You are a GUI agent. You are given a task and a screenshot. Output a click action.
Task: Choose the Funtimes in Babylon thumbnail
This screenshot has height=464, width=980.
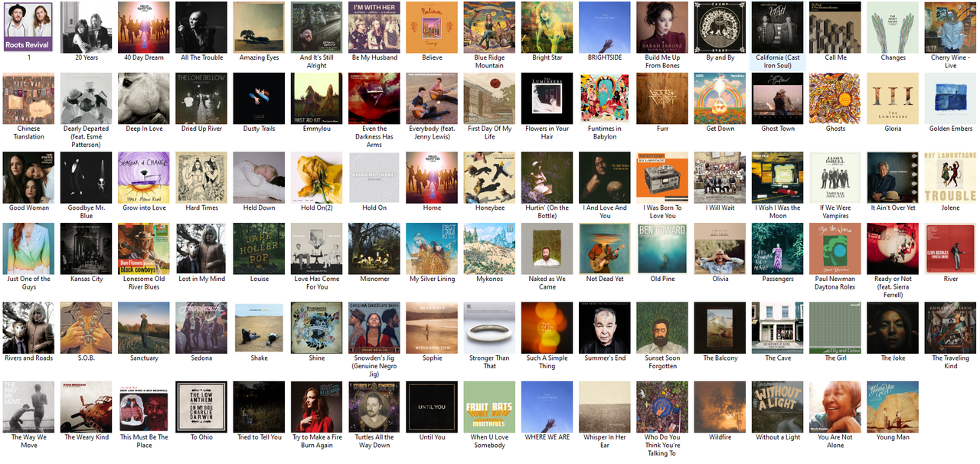coord(605,98)
